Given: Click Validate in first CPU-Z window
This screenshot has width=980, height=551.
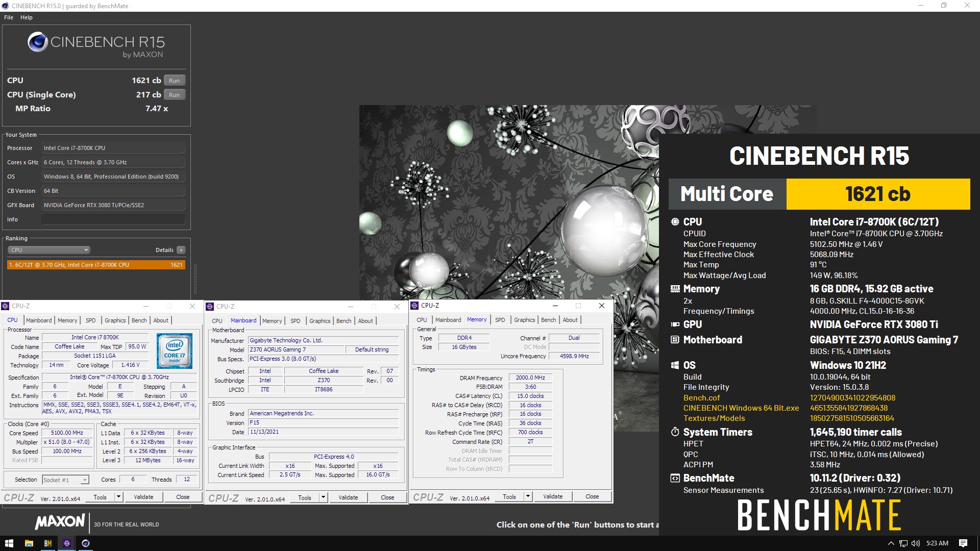Looking at the screenshot, I should 143,497.
